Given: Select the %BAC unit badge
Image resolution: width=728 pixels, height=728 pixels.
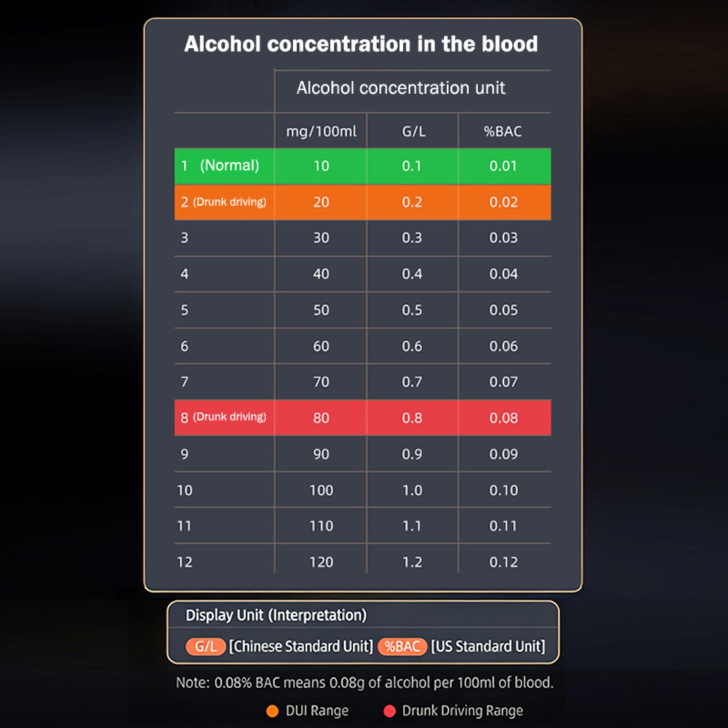Looking at the screenshot, I should tap(402, 647).
